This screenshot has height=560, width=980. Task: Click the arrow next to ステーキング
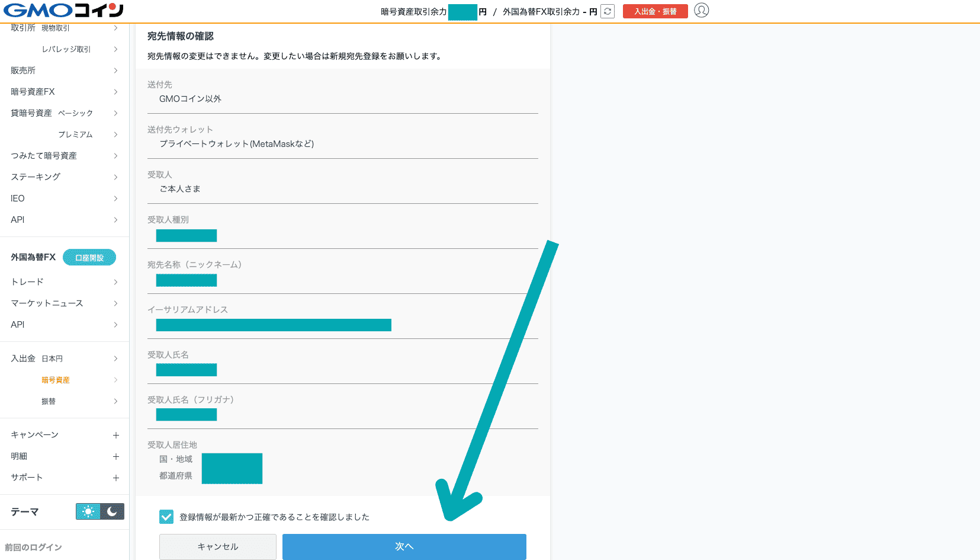point(115,177)
